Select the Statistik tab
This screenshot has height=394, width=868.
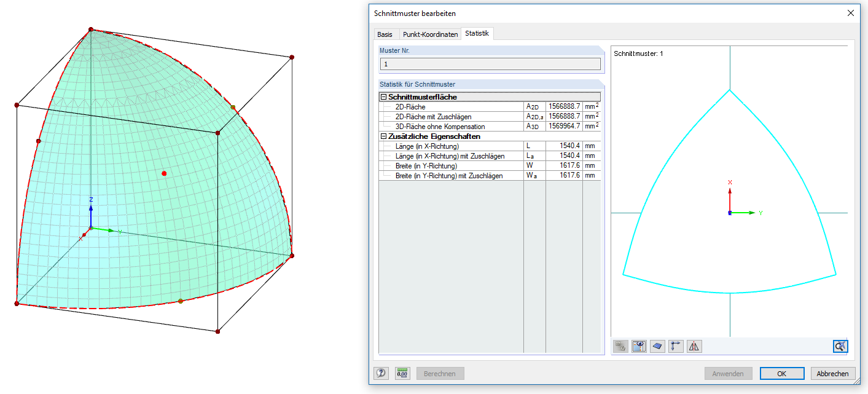(477, 33)
